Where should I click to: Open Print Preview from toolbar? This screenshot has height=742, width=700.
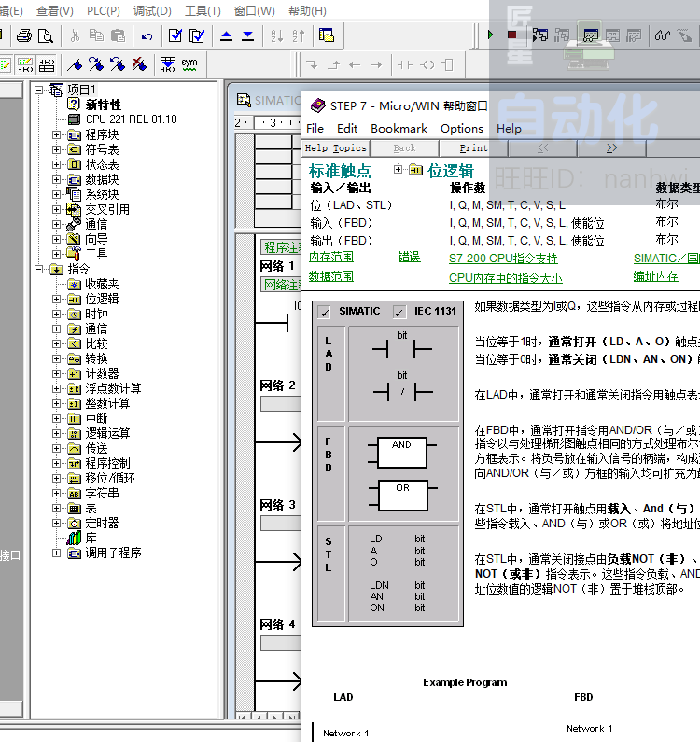coord(46,36)
